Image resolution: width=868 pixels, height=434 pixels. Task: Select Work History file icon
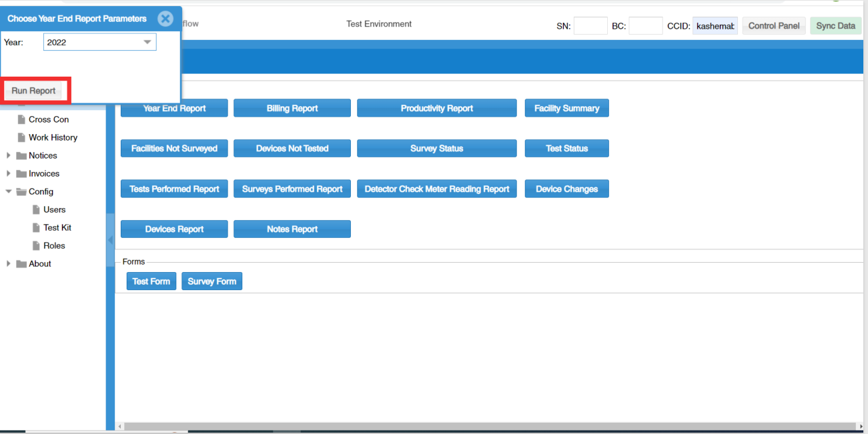(x=22, y=137)
